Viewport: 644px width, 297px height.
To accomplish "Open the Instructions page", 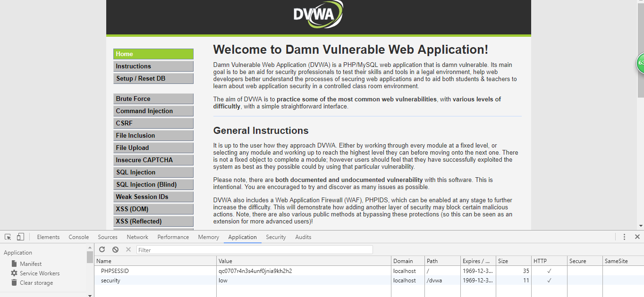I will click(153, 66).
